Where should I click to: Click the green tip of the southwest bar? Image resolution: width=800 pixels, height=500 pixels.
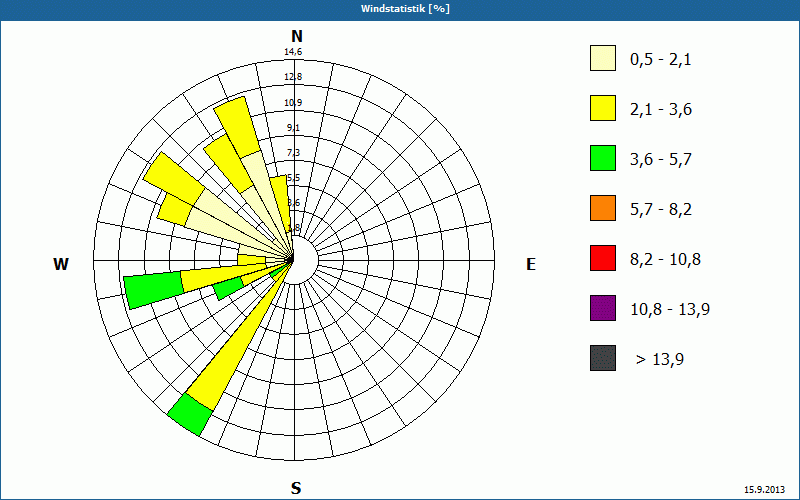(190, 415)
